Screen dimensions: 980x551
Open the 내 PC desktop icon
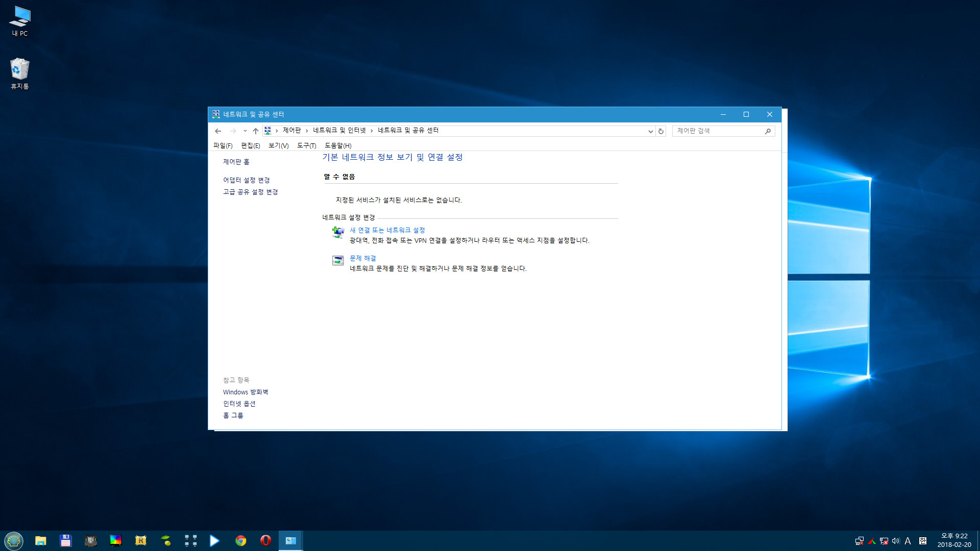[20, 21]
